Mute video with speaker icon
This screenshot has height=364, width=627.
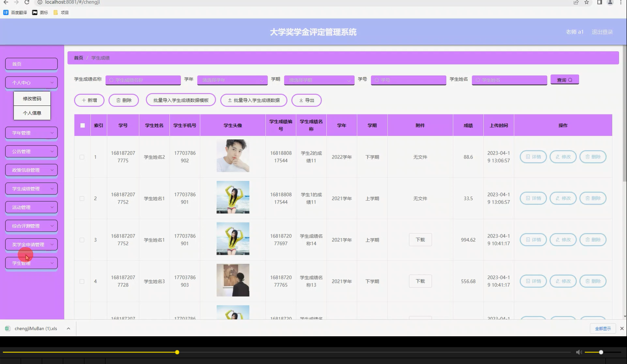click(x=579, y=352)
